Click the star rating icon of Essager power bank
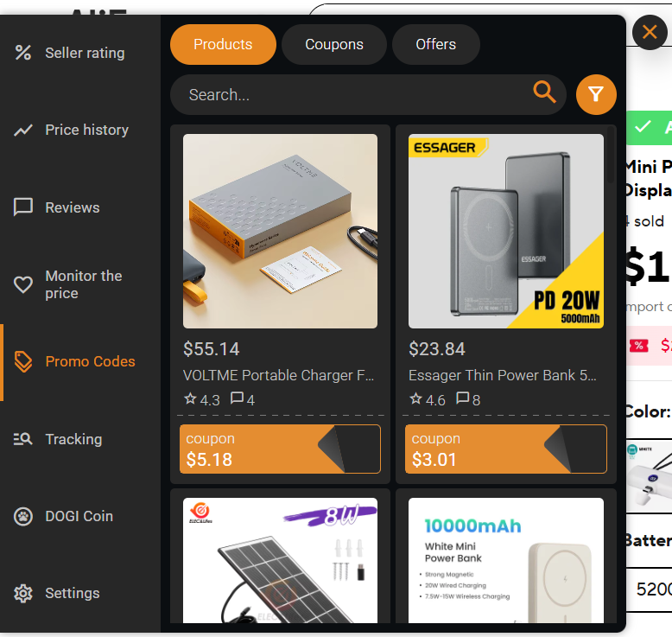 pos(415,398)
